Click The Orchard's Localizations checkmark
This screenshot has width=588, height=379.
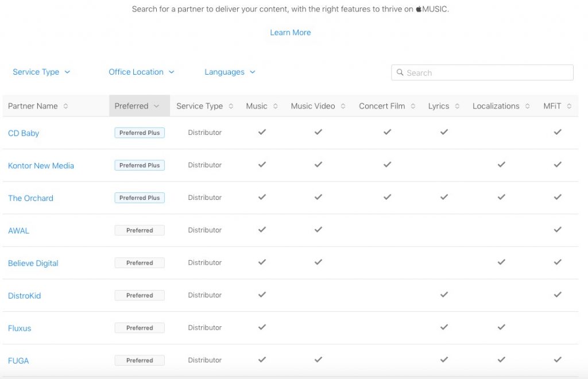click(501, 197)
